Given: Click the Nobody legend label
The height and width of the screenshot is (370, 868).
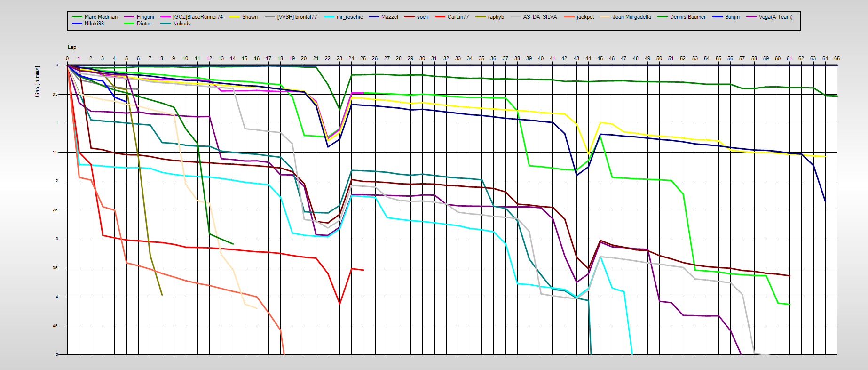Looking at the screenshot, I should 181,24.
